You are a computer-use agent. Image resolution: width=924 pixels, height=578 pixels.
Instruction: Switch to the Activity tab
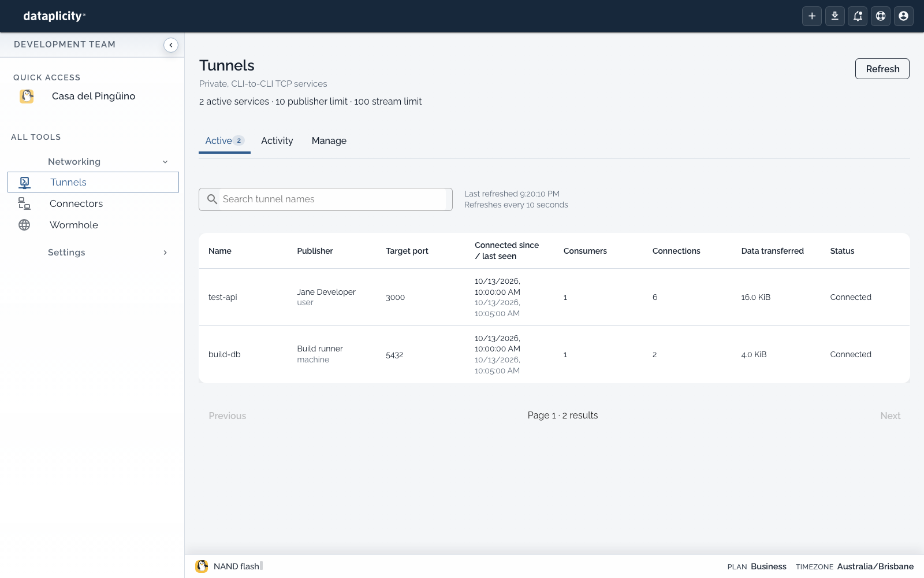(x=277, y=140)
